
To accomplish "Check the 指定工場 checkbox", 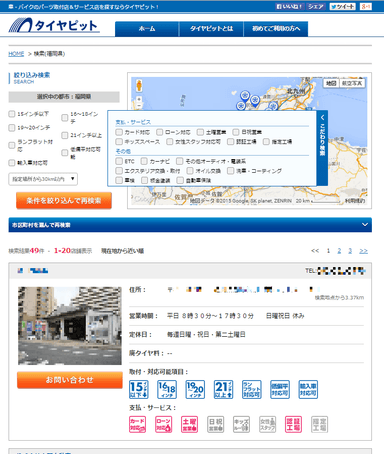I will click(x=266, y=142).
